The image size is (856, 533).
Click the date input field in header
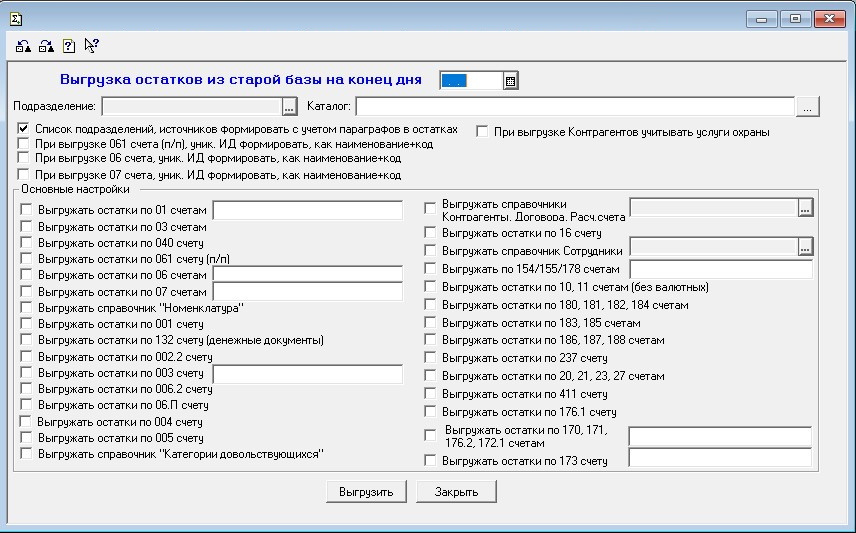[470, 81]
